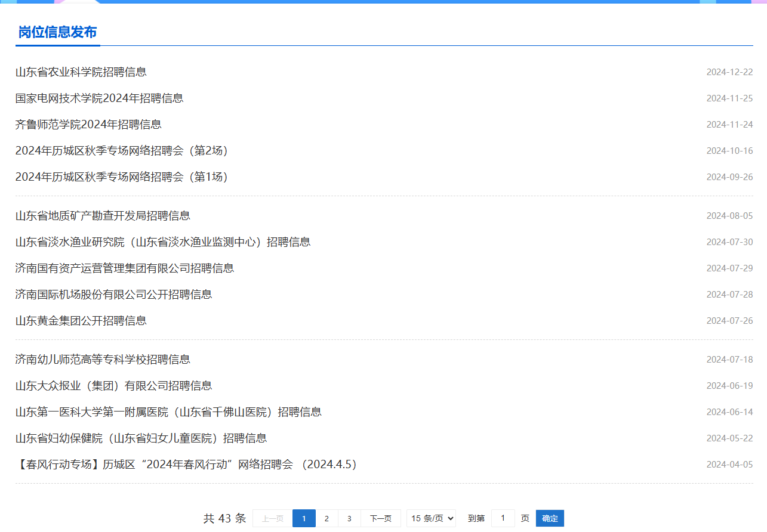
Task: Select the 岗位信息发布 heading tab
Action: point(57,32)
